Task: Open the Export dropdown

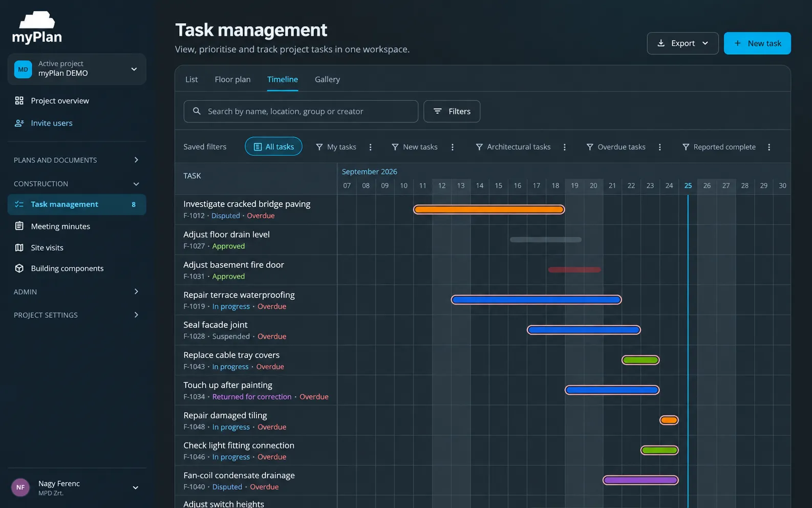Action: click(x=682, y=43)
